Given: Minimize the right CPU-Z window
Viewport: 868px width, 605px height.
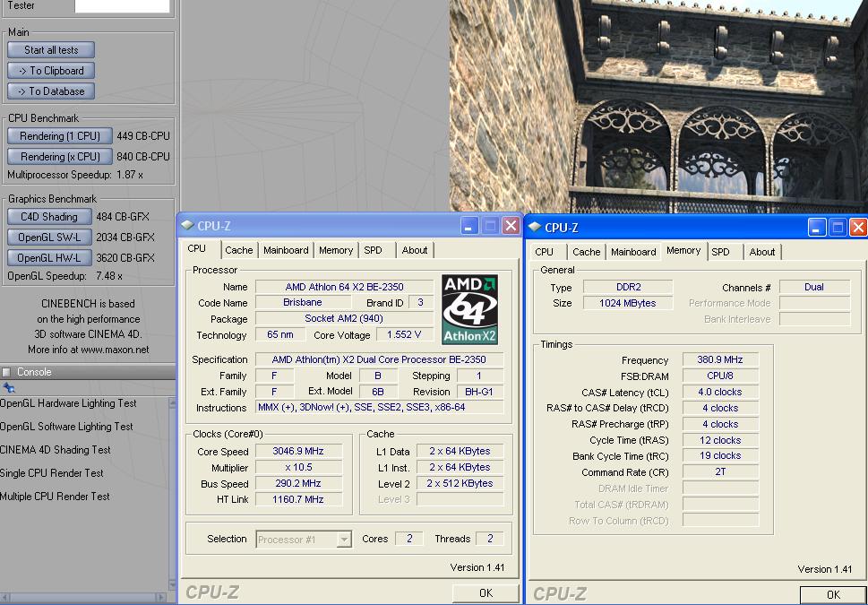Looking at the screenshot, I should (817, 227).
